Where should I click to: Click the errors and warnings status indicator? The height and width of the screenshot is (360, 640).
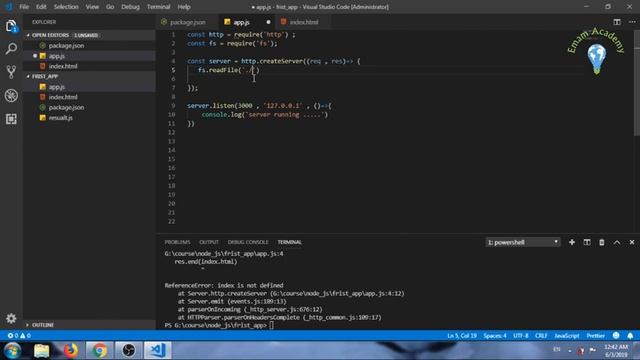coord(19,336)
